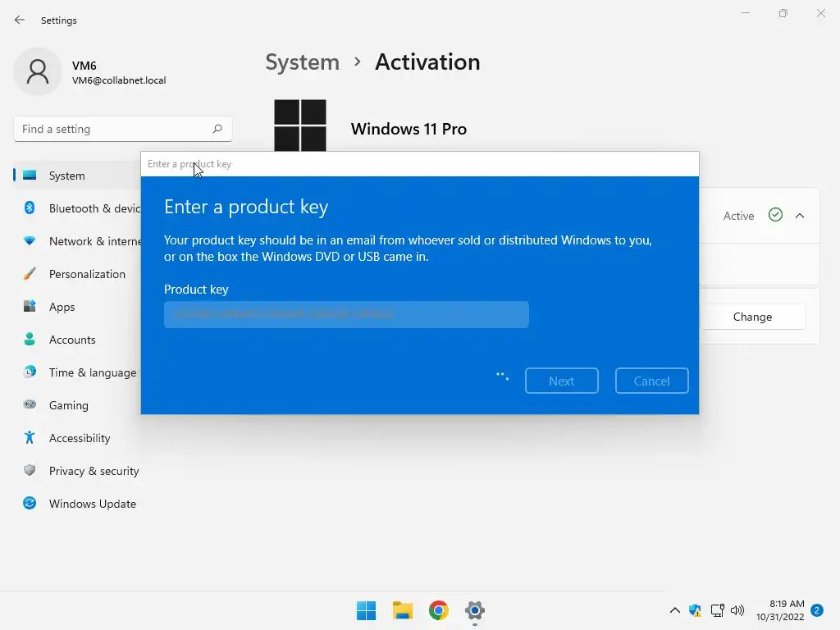Click the Windows 11 logo image

coord(300,126)
